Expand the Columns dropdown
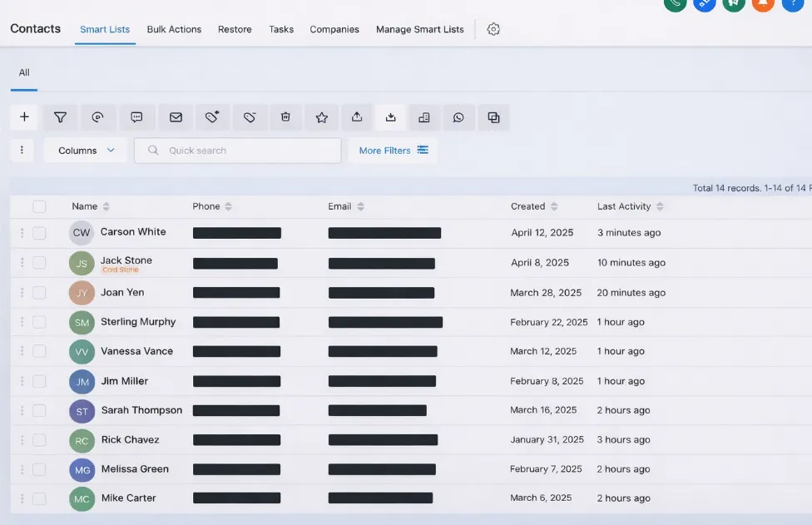 point(86,151)
